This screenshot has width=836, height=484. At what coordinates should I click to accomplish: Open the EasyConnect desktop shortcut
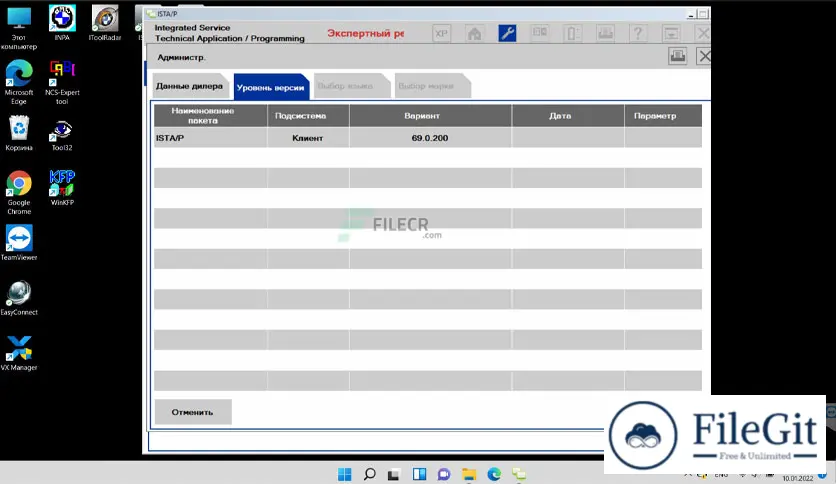19,298
